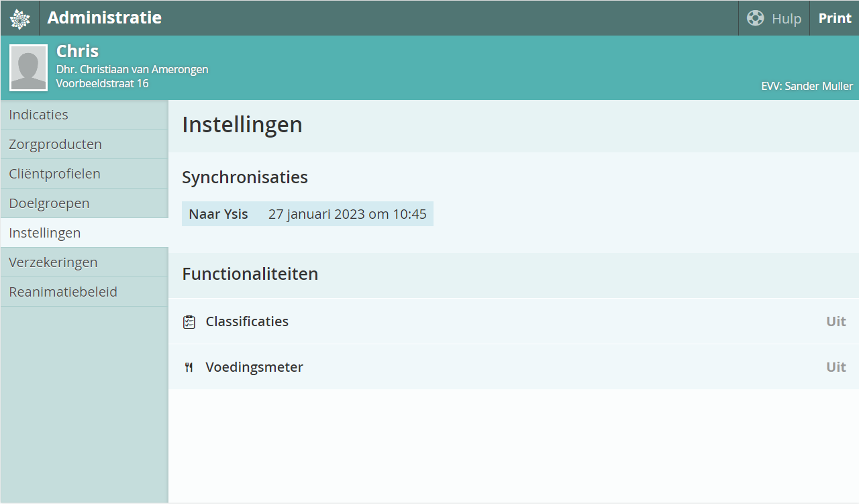Click the Administratie title in the top bar
859x504 pixels.
[104, 18]
